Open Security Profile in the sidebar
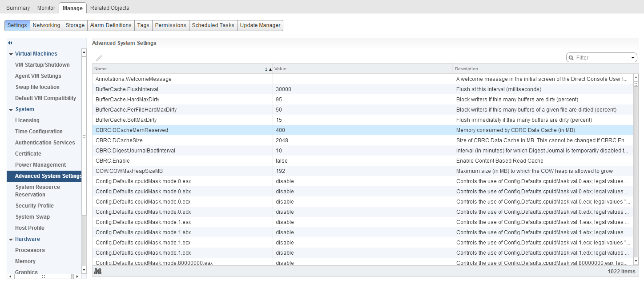The height and width of the screenshot is (284, 644). (x=34, y=206)
